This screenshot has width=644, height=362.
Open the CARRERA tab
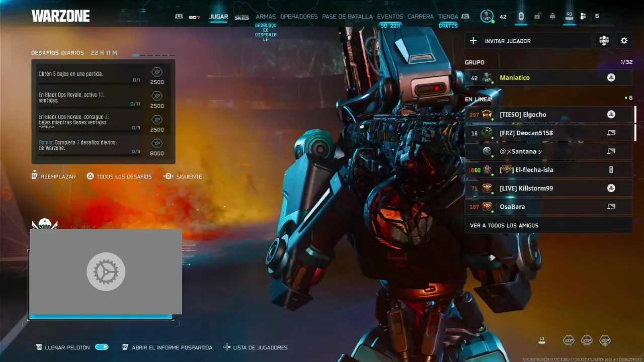point(421,17)
